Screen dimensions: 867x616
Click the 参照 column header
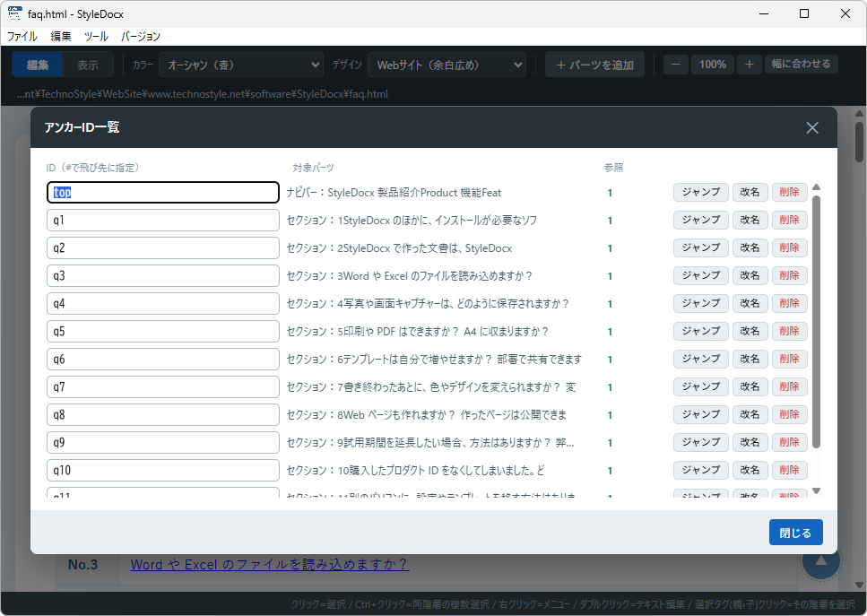pos(613,168)
